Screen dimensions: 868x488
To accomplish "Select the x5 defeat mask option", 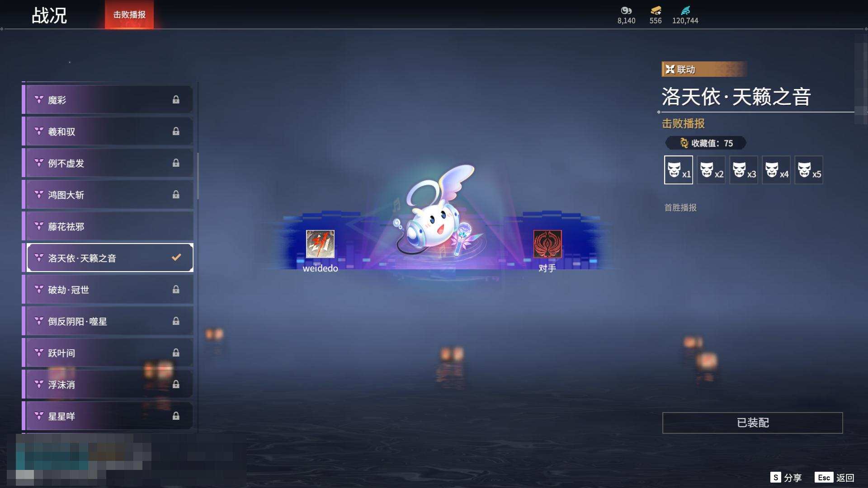I will [x=809, y=170].
